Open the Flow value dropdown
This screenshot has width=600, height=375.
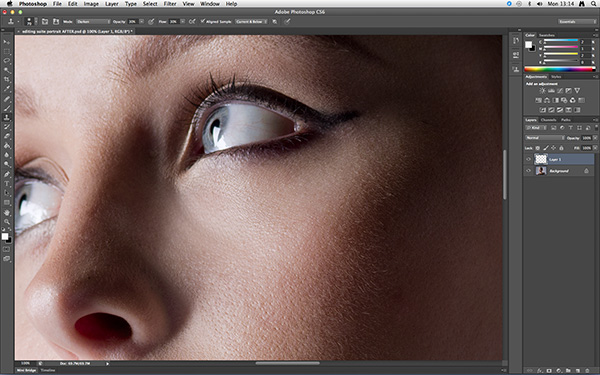183,21
